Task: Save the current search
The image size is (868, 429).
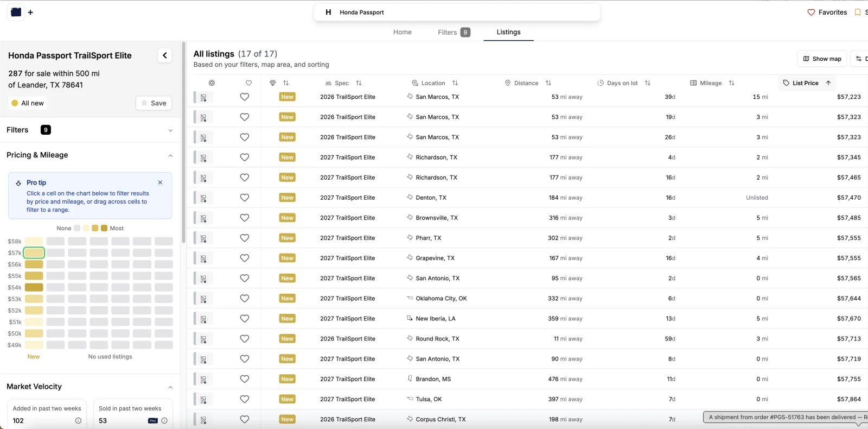Action: (x=154, y=103)
